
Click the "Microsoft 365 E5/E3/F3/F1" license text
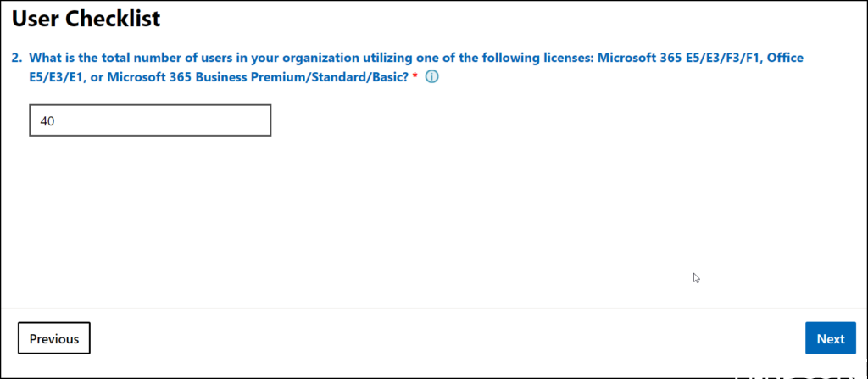672,59
